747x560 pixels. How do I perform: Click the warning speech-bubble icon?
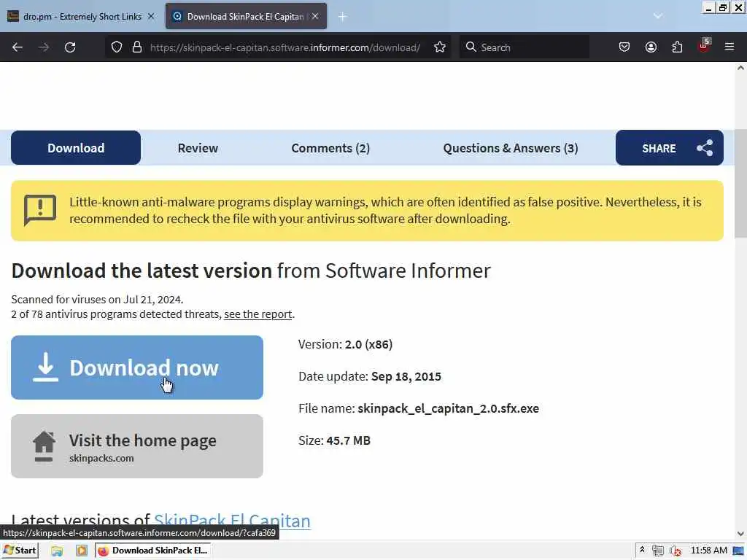pos(40,210)
